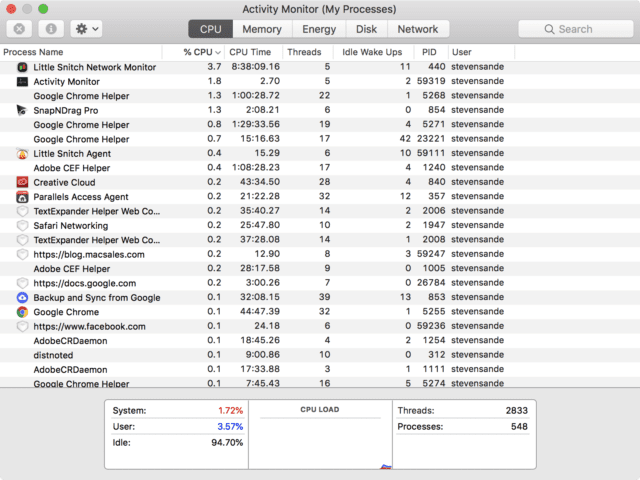Click the CPU Load graph
Viewport: 640px width, 480px height.
[x=320, y=438]
